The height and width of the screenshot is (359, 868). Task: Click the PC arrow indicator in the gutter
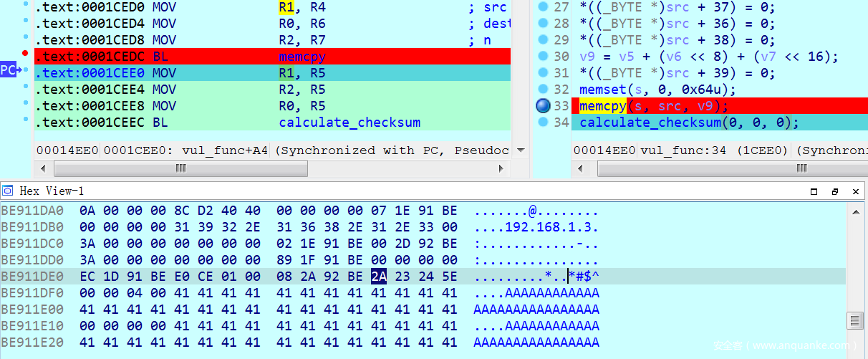(x=10, y=70)
